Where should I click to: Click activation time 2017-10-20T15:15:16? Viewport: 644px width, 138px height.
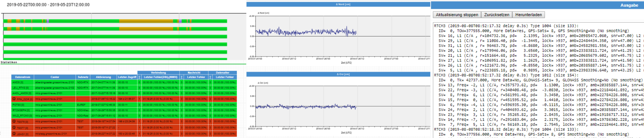tap(103, 93)
